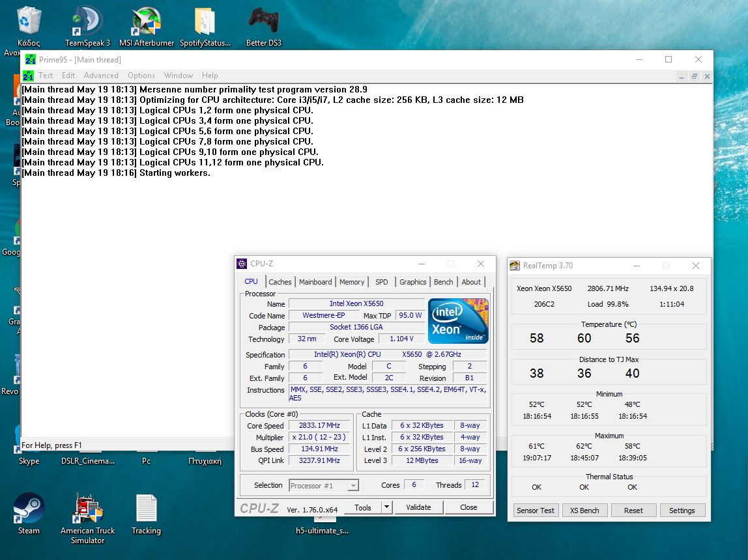Switch to the About tab in CPU-Z

point(471,282)
